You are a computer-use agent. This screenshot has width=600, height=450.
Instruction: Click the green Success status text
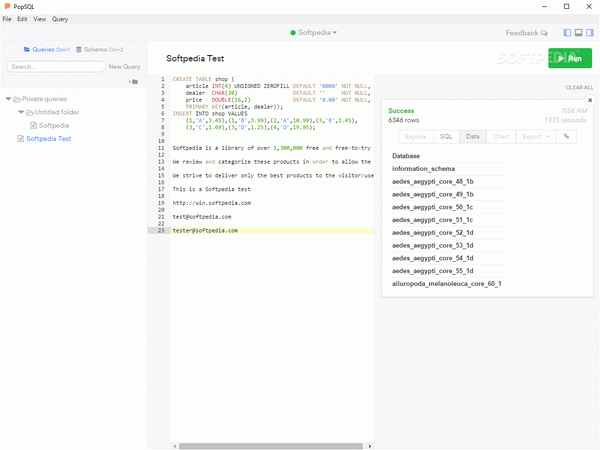(x=401, y=111)
